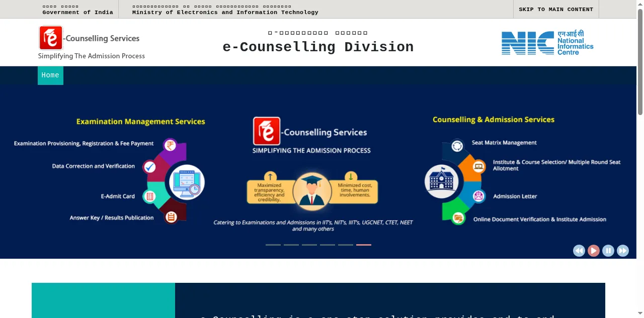Click the graduate student avatar icon
This screenshot has height=318, width=644.
tap(312, 191)
